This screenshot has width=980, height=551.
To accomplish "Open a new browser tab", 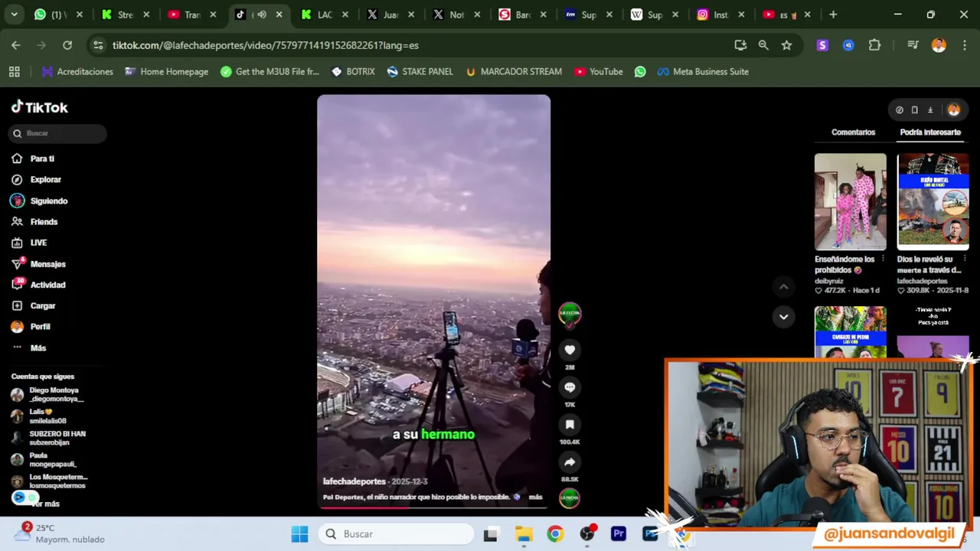I will coord(833,15).
